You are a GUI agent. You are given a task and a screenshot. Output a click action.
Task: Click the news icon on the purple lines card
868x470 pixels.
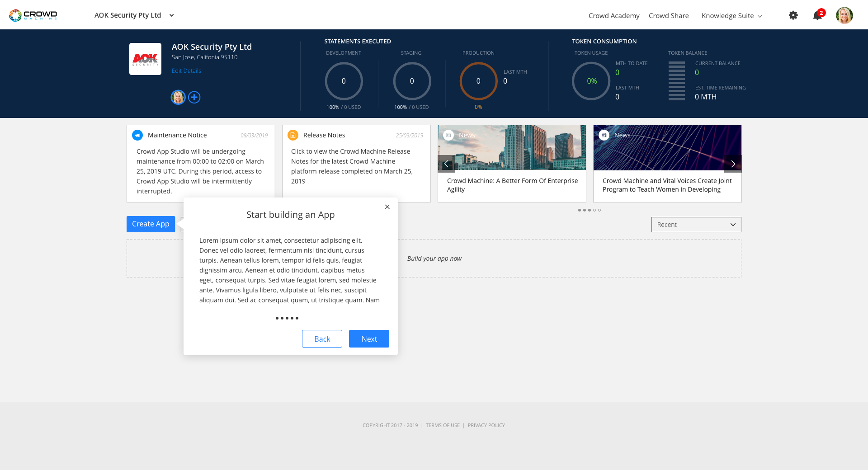604,135
